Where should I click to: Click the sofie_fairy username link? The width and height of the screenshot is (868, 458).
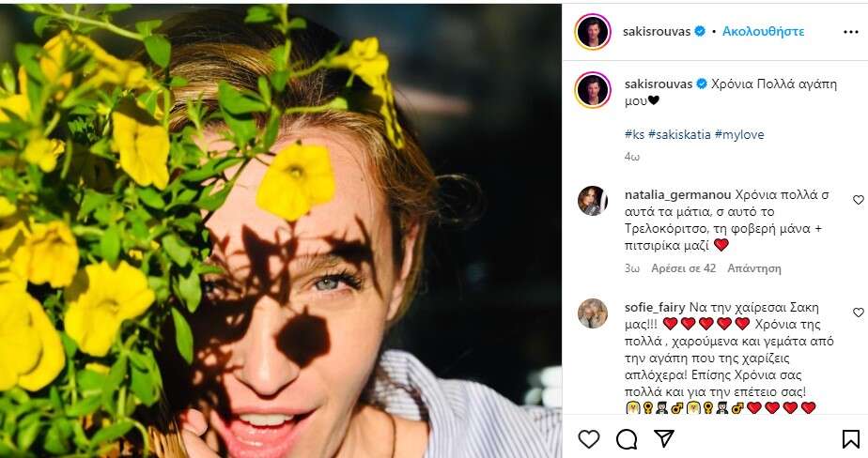(654, 307)
